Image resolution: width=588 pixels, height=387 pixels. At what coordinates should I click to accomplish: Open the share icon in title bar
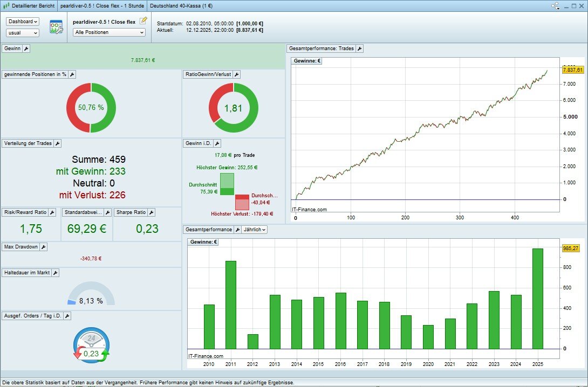click(555, 6)
